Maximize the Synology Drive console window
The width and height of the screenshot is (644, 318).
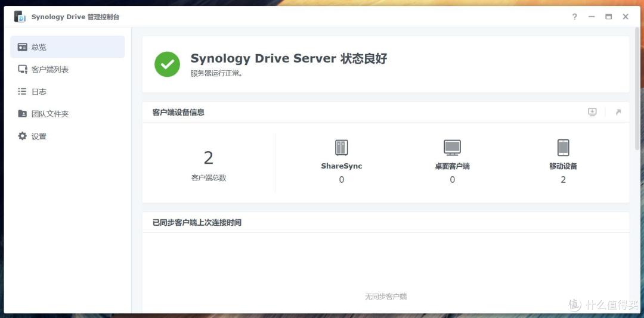(608, 17)
